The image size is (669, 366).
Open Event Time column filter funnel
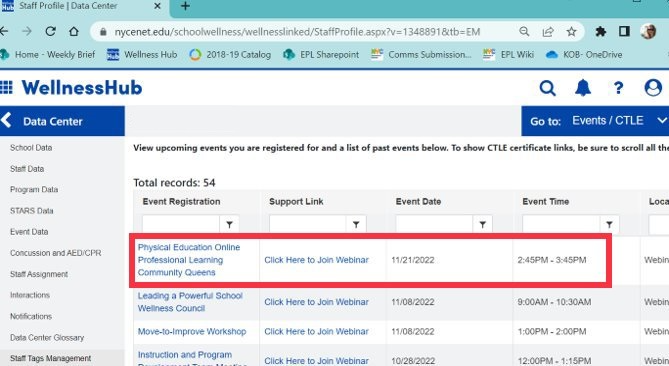(x=609, y=224)
